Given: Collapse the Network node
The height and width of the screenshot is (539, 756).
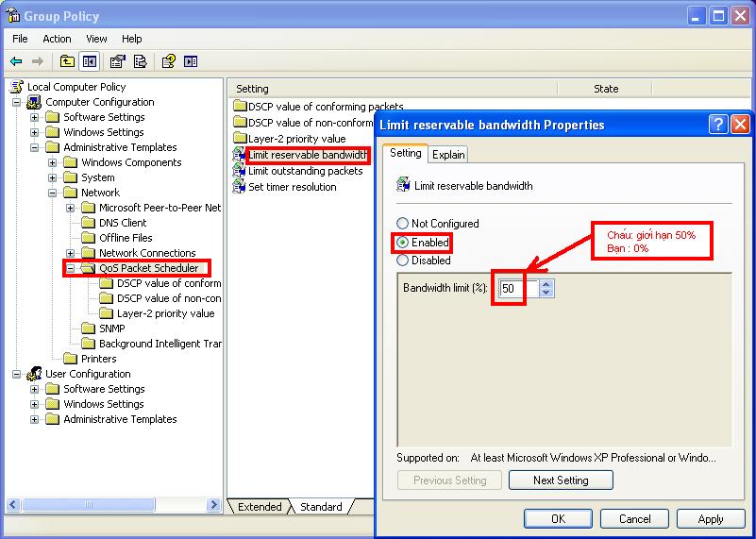Looking at the screenshot, I should (52, 193).
